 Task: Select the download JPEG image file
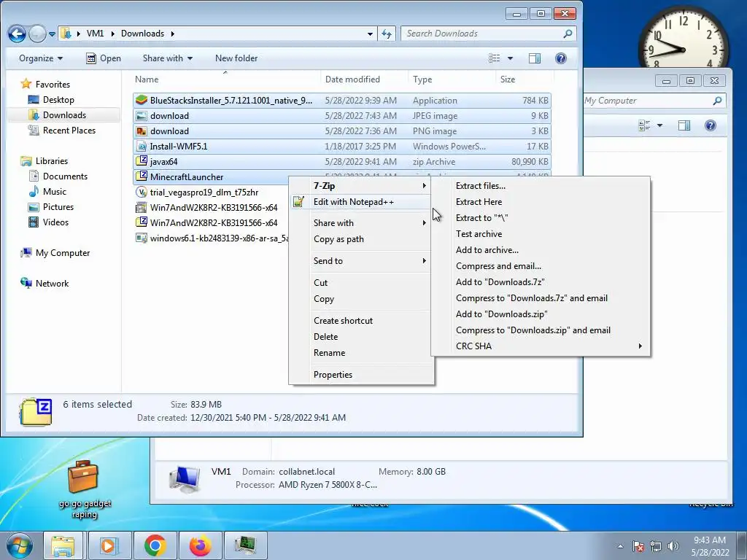(342, 116)
